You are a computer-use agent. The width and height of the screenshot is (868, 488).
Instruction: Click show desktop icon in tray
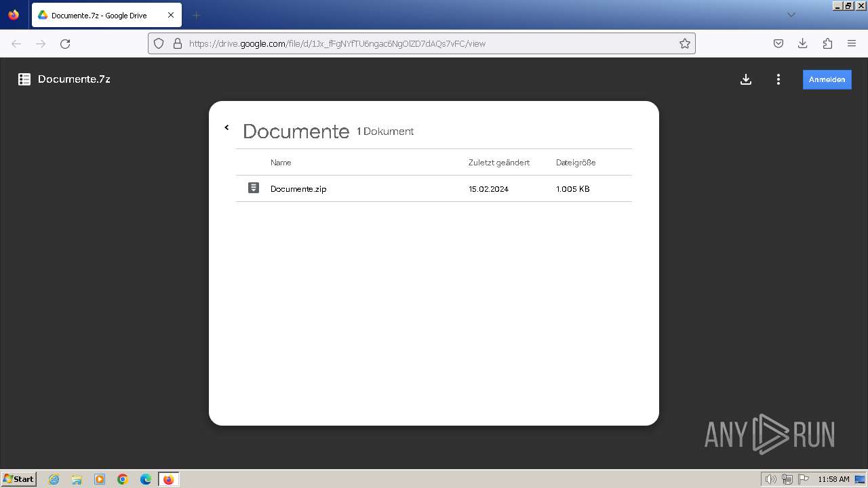tap(860, 479)
